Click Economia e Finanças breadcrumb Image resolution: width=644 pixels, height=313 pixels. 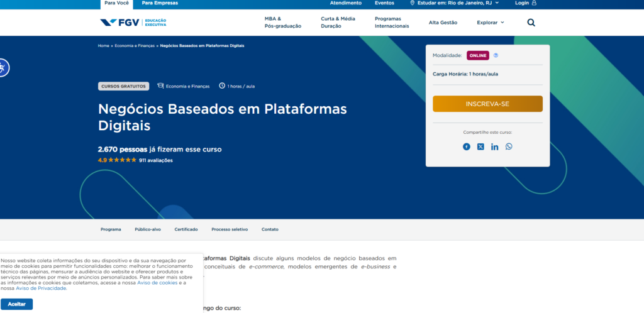[x=135, y=45]
